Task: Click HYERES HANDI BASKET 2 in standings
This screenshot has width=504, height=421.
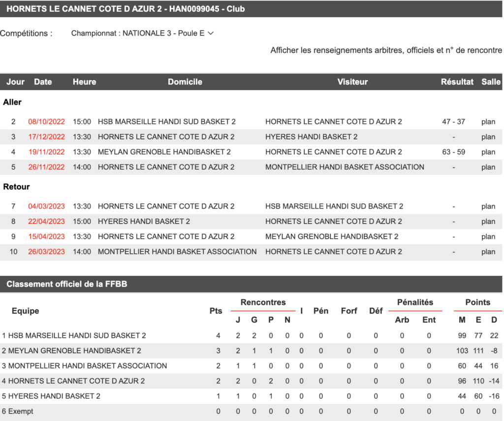Action: pyautogui.click(x=54, y=396)
